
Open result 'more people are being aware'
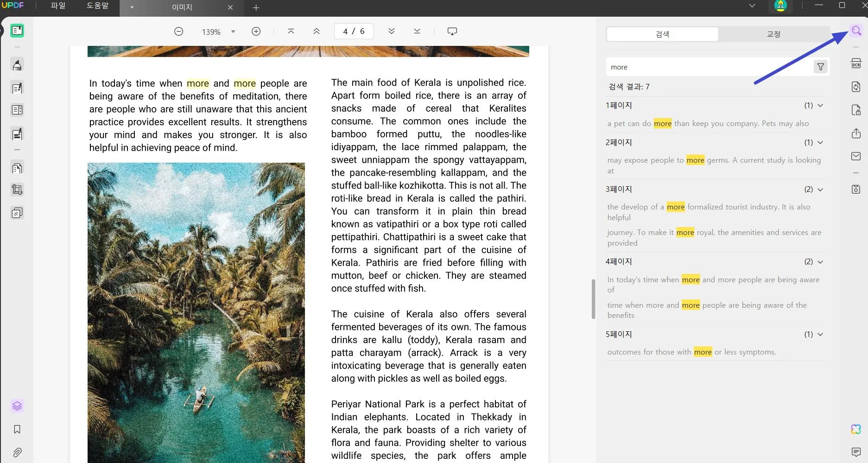[x=707, y=310]
